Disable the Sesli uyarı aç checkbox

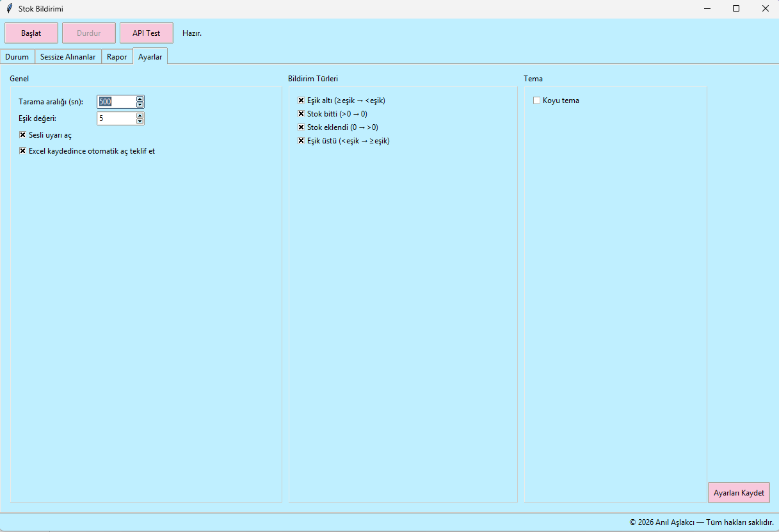point(22,135)
